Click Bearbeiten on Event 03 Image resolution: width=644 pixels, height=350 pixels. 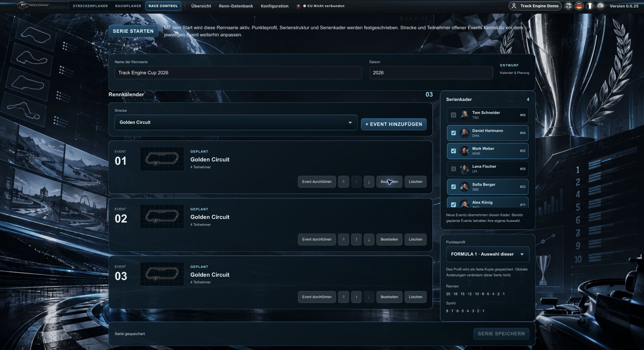pos(389,297)
